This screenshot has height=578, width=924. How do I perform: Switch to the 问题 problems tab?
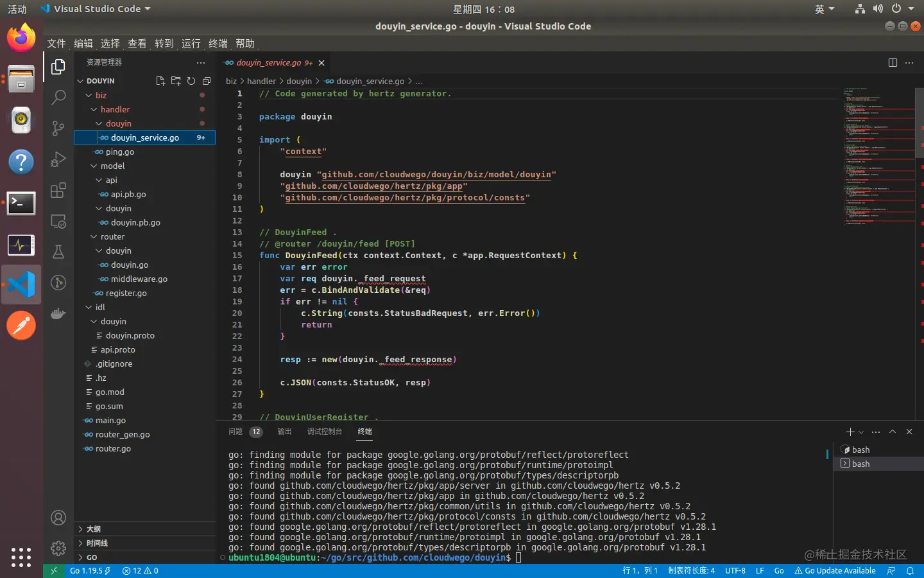point(235,432)
